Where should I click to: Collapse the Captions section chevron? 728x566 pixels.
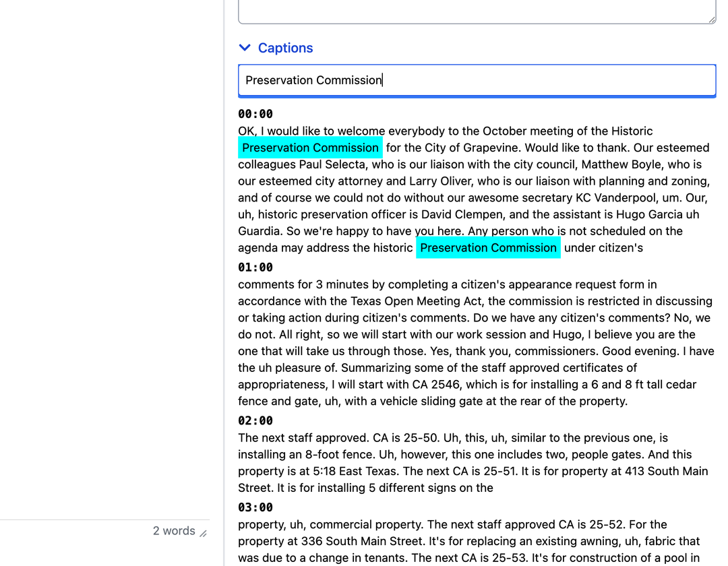click(x=245, y=48)
